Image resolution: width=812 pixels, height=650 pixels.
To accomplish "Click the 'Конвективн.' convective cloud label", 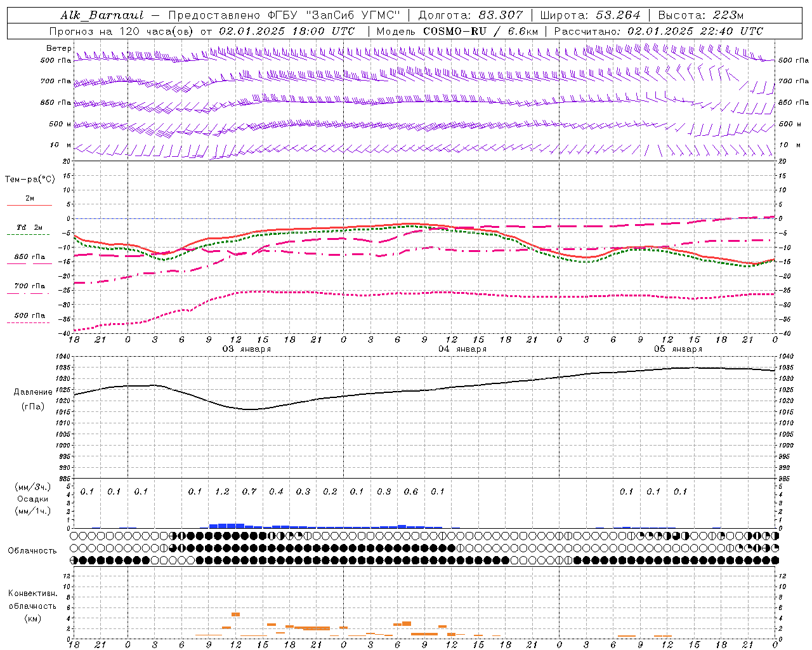I will tap(33, 594).
